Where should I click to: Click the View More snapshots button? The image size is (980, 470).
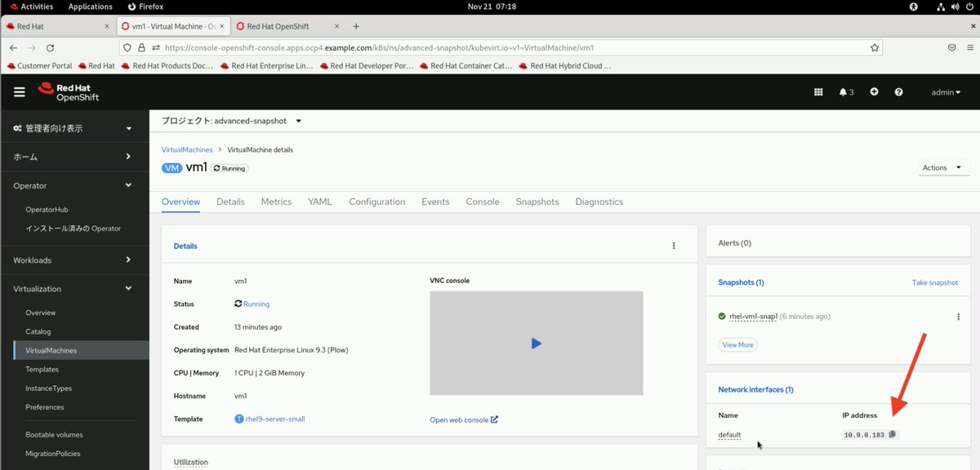point(737,345)
